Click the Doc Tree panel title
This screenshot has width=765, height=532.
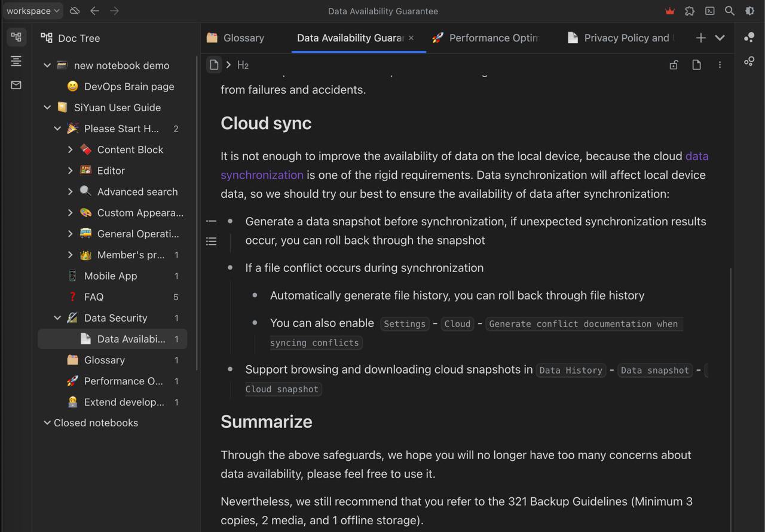(79, 38)
